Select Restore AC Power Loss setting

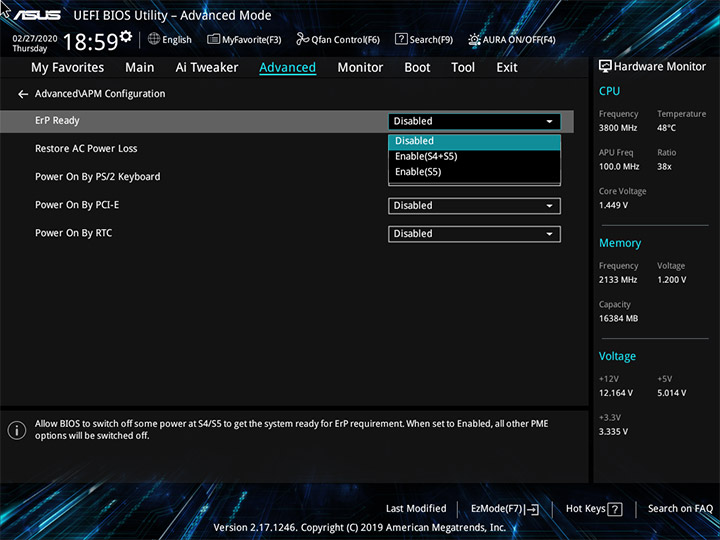coord(86,149)
